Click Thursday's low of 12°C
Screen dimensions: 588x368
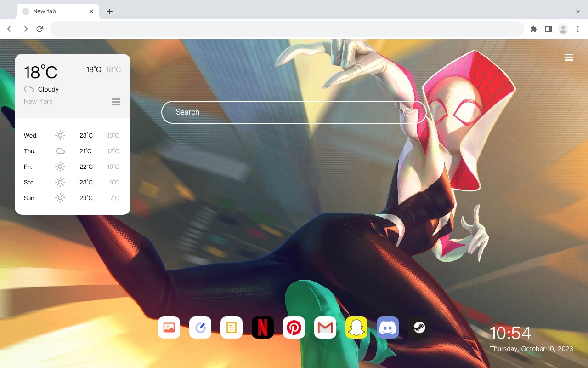point(113,151)
